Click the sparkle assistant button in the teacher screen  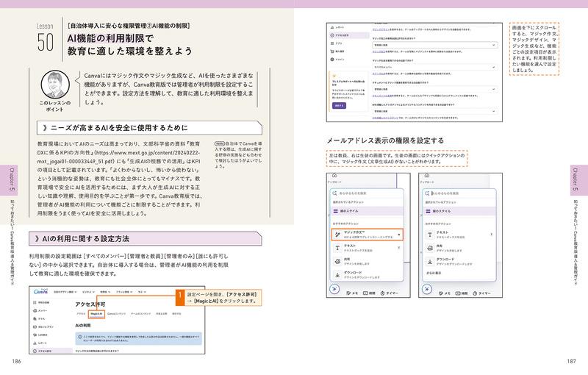334,289
